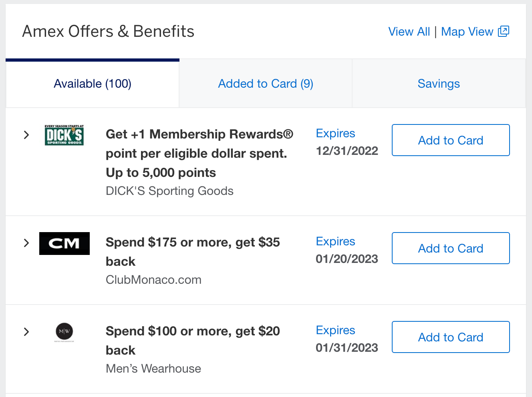This screenshot has width=532, height=397.
Task: Open the Map View link
Action: coord(467,32)
